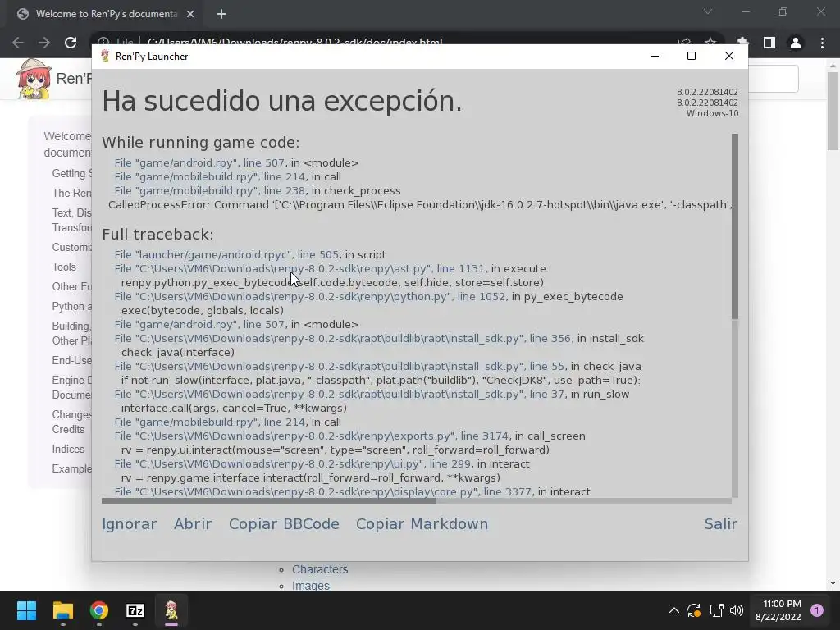The width and height of the screenshot is (840, 630).
Task: Open clock showing 11:00 PM
Action: pos(778,610)
